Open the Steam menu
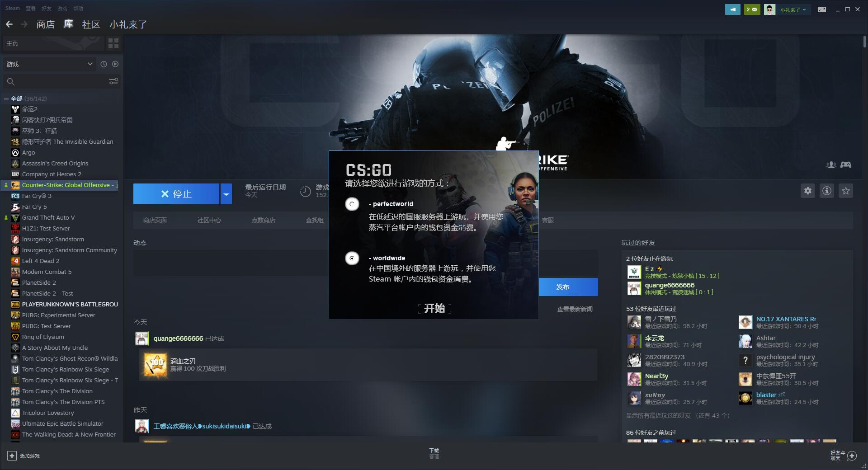The height and width of the screenshot is (470, 868). 13,8
